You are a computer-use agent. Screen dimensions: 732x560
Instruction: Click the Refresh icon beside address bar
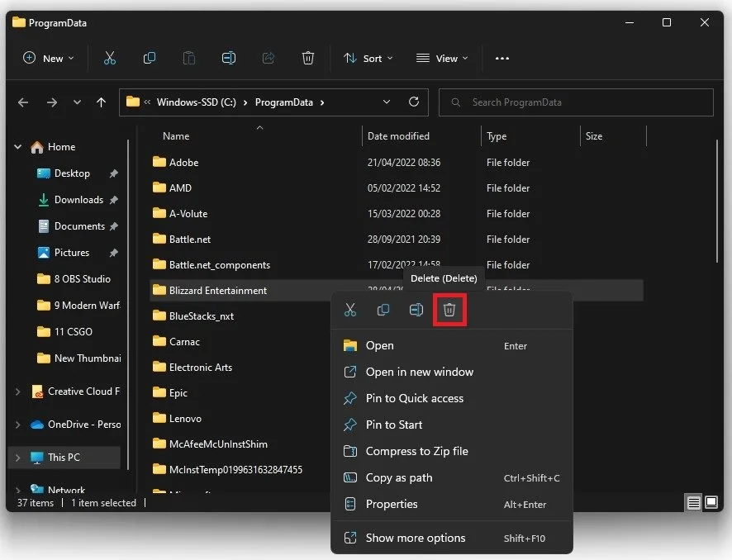tap(414, 102)
